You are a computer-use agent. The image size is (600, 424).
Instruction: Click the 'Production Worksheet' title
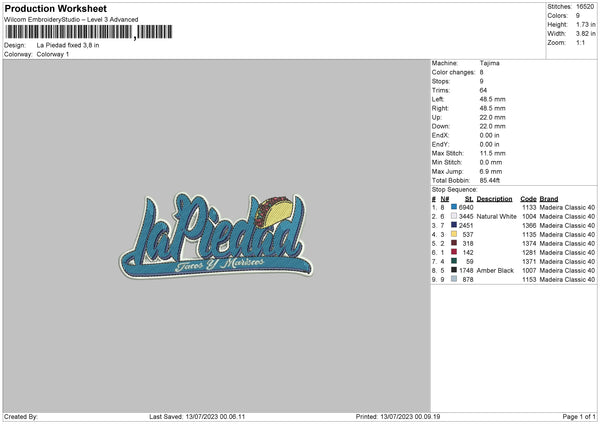(55, 8)
